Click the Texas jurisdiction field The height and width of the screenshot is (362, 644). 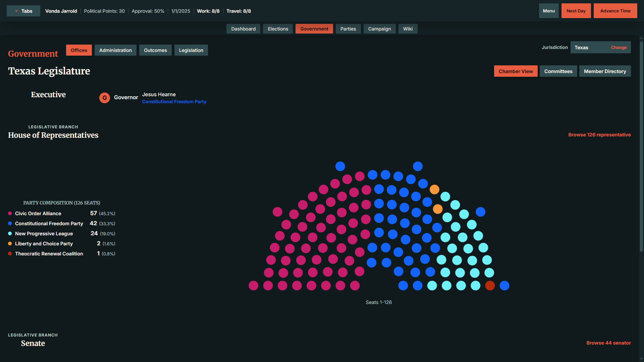[600, 48]
